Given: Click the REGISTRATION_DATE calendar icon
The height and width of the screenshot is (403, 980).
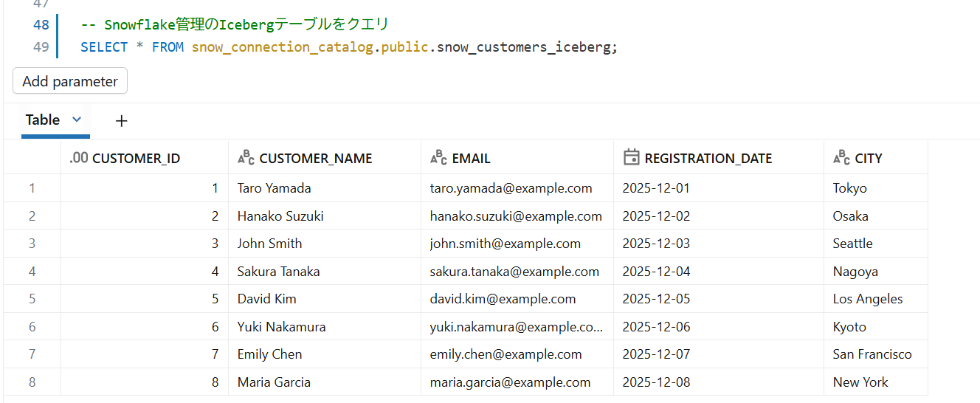Looking at the screenshot, I should (x=631, y=157).
